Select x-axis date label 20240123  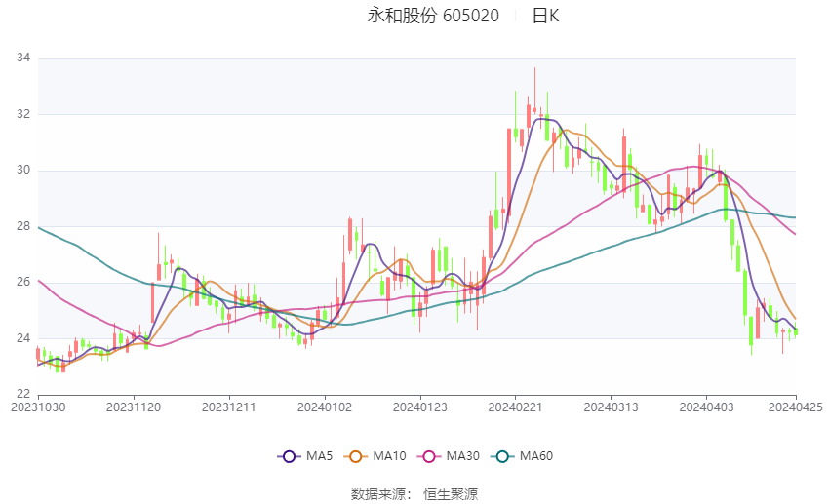click(x=419, y=407)
